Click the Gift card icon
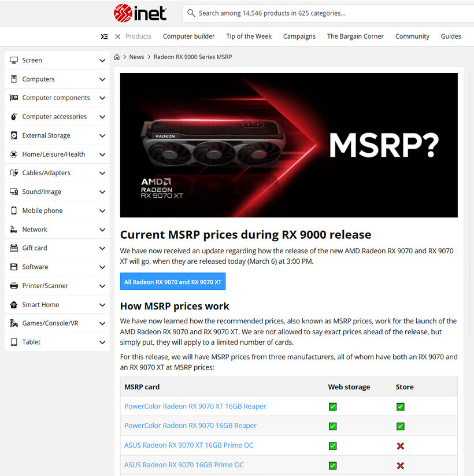The height and width of the screenshot is (476, 474). 14,248
